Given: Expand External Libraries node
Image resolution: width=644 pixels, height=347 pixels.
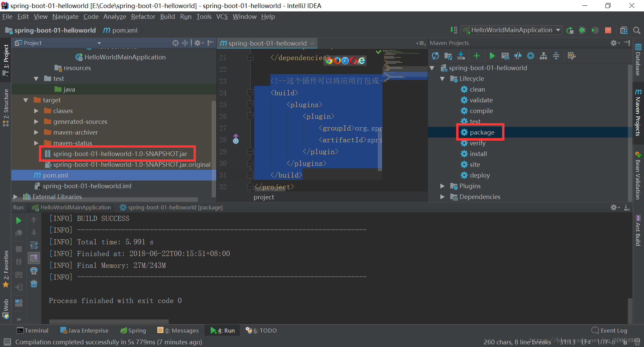Looking at the screenshot, I should tap(15, 197).
